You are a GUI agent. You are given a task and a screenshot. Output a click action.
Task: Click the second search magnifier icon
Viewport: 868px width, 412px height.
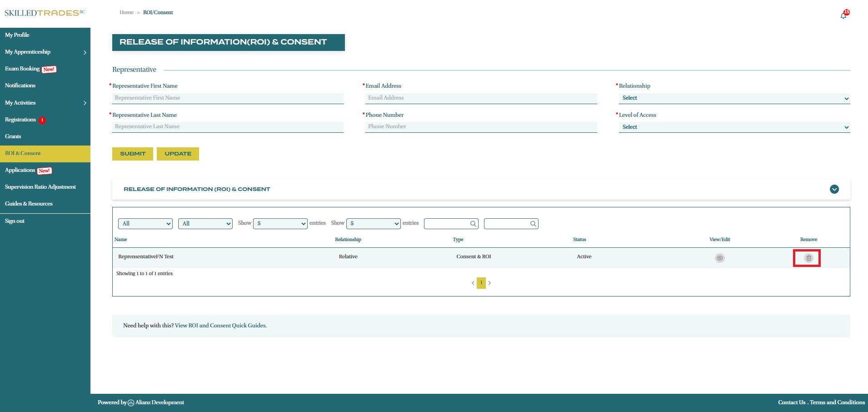pos(533,224)
